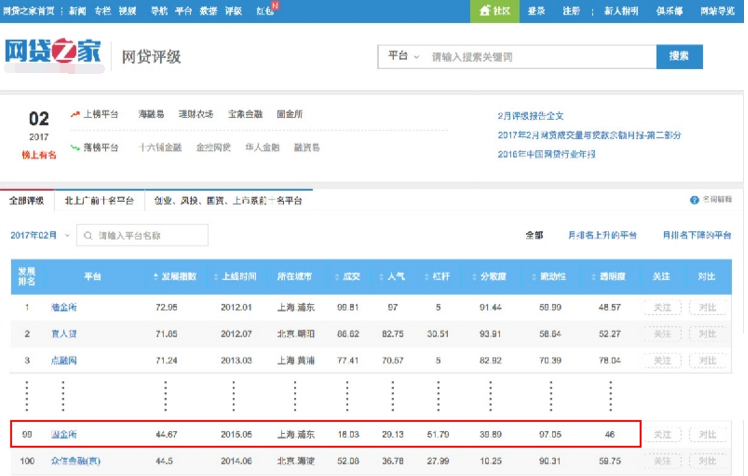748x476 pixels.
Task: Click 关注 button in the 宜人贷 row
Action: tap(662, 334)
